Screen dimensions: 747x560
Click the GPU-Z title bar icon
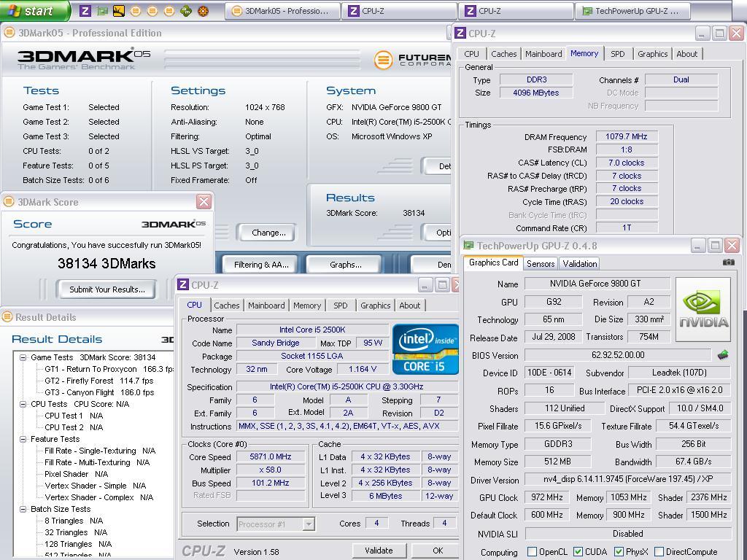469,246
